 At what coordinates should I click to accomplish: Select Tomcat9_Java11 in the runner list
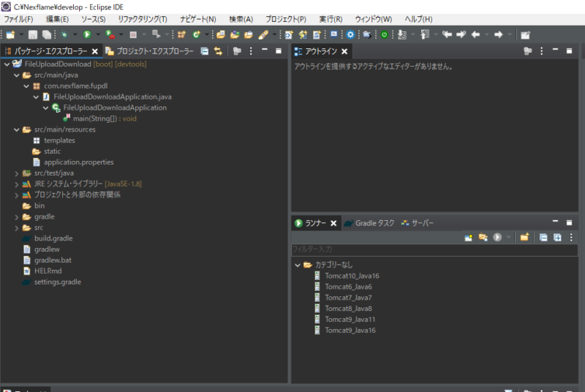click(x=350, y=320)
